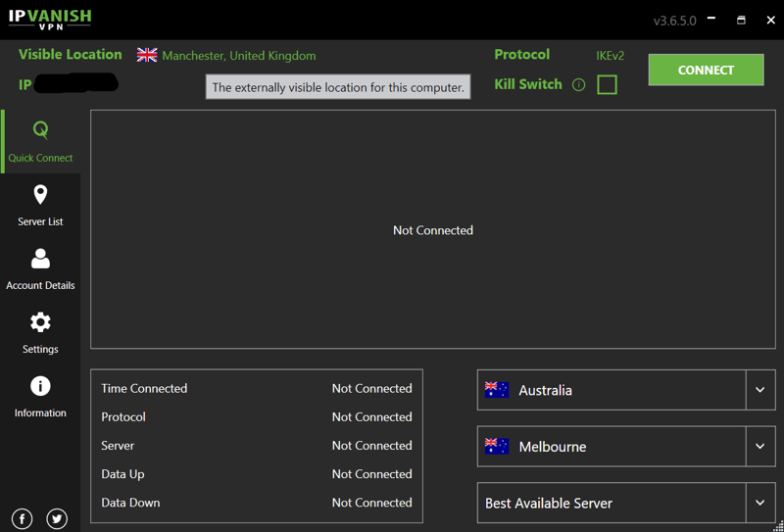Click the Server List map pin icon

coord(40,195)
